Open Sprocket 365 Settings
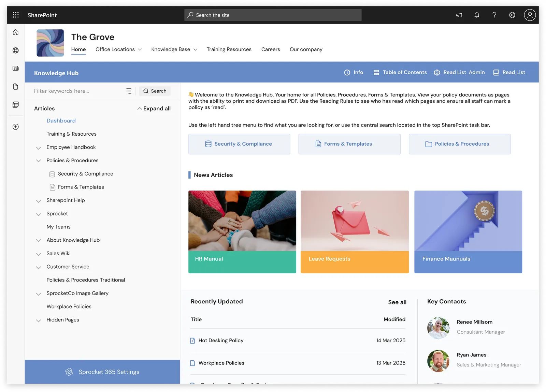 point(102,372)
